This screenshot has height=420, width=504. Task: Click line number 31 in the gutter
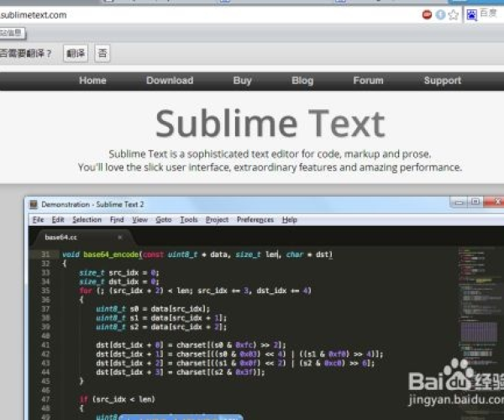click(45, 255)
